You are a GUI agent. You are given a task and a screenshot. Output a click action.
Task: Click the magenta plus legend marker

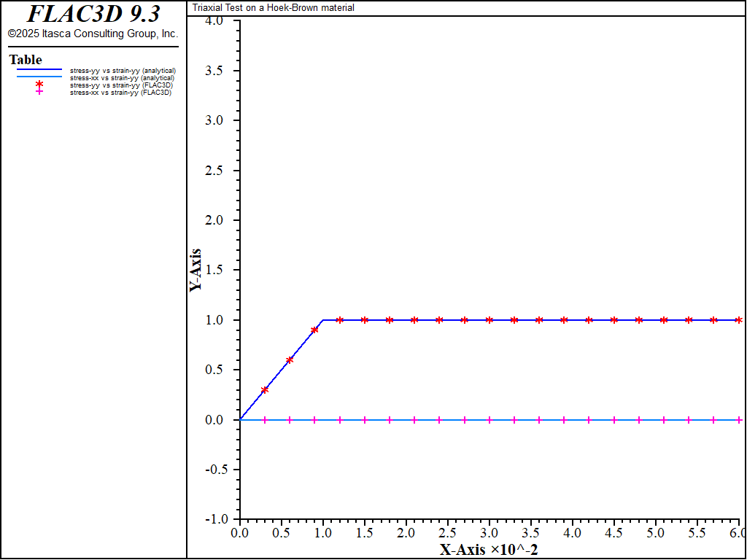tap(39, 92)
